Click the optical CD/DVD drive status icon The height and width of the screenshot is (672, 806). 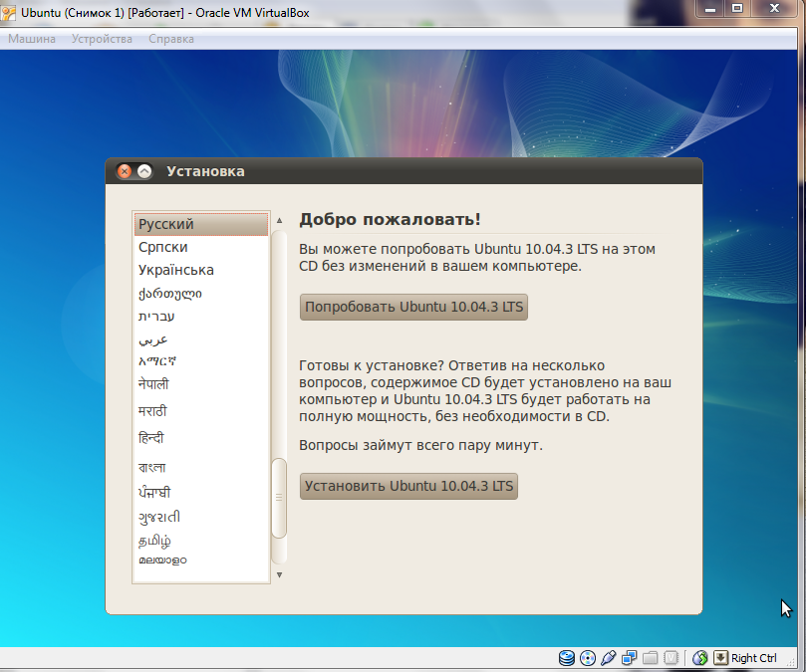click(587, 658)
